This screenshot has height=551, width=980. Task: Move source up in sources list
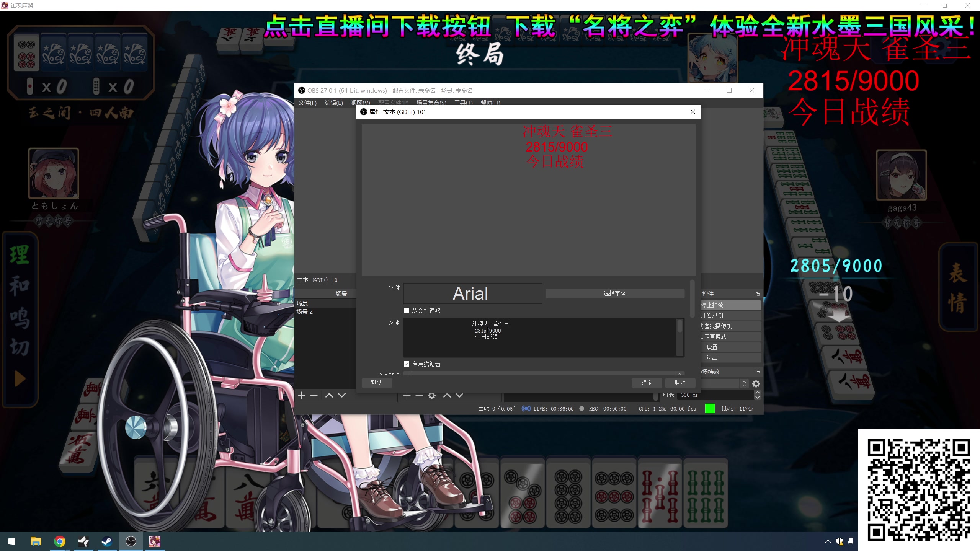(x=447, y=395)
